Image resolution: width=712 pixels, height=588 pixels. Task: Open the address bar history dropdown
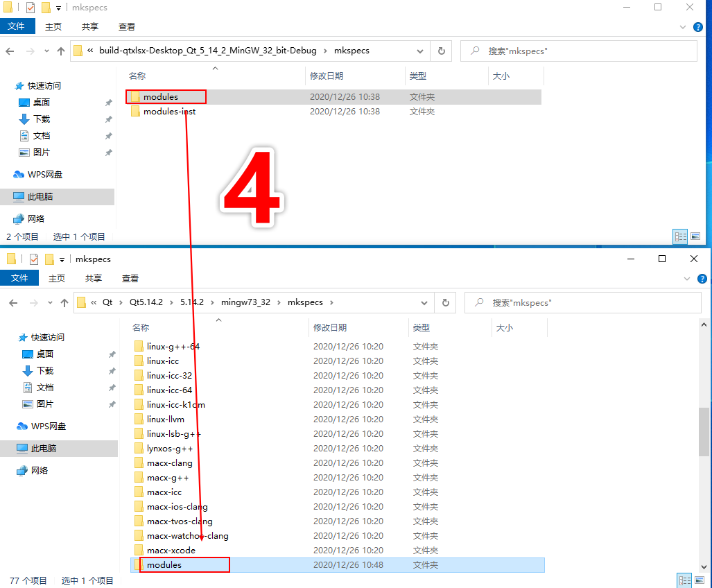point(422,51)
